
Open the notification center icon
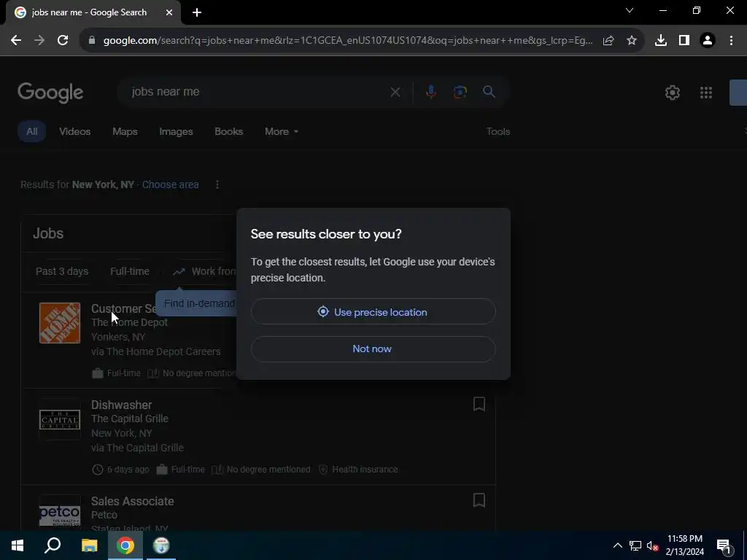coord(724,545)
